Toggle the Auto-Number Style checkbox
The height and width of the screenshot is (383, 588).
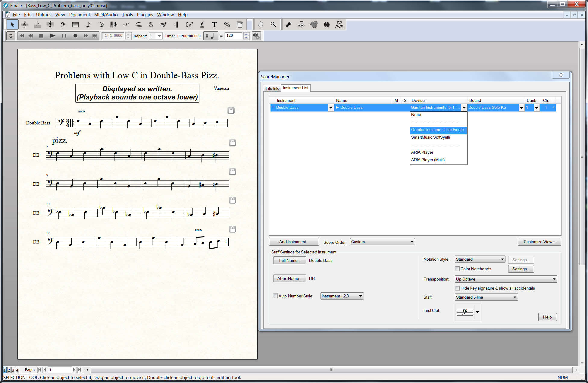pos(275,296)
